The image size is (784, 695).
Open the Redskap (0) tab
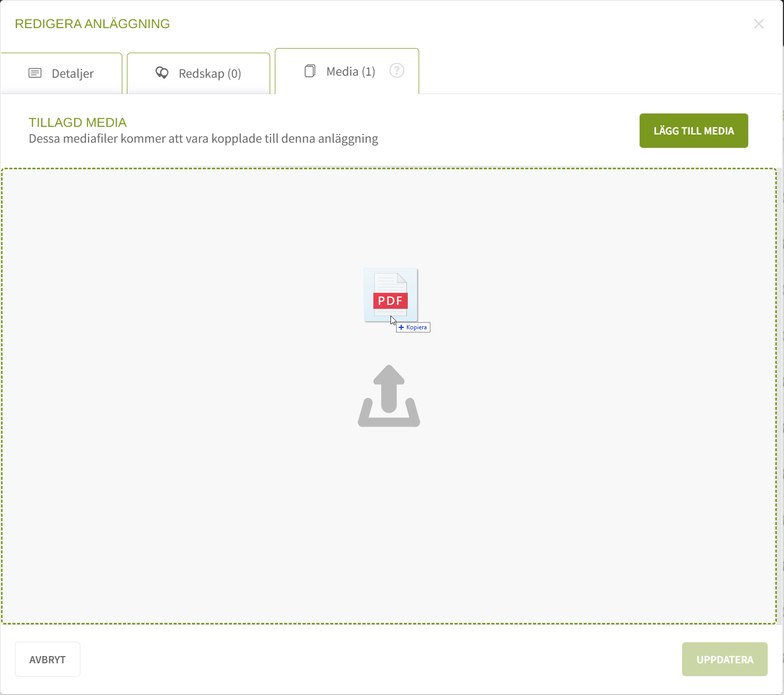[x=209, y=74]
